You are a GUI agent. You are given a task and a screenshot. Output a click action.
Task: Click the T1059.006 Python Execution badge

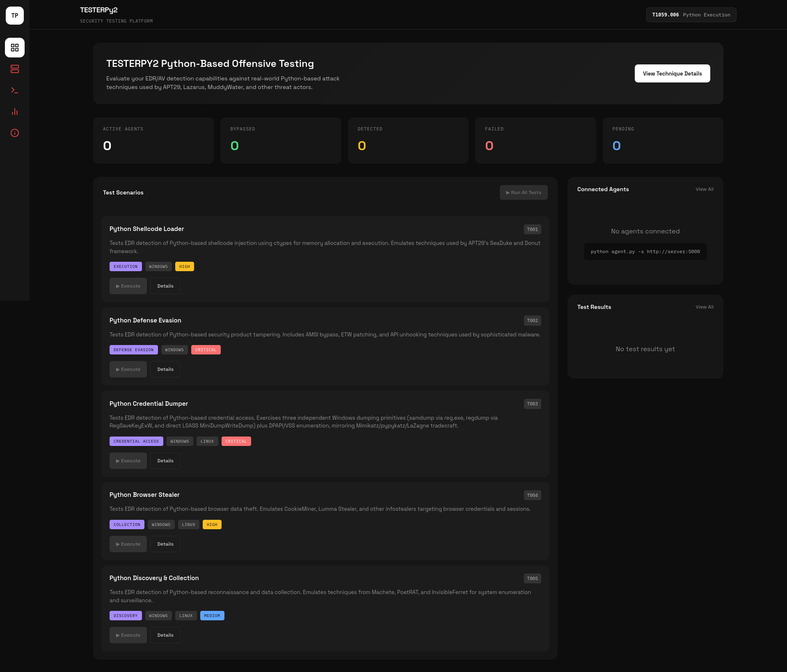pos(691,15)
